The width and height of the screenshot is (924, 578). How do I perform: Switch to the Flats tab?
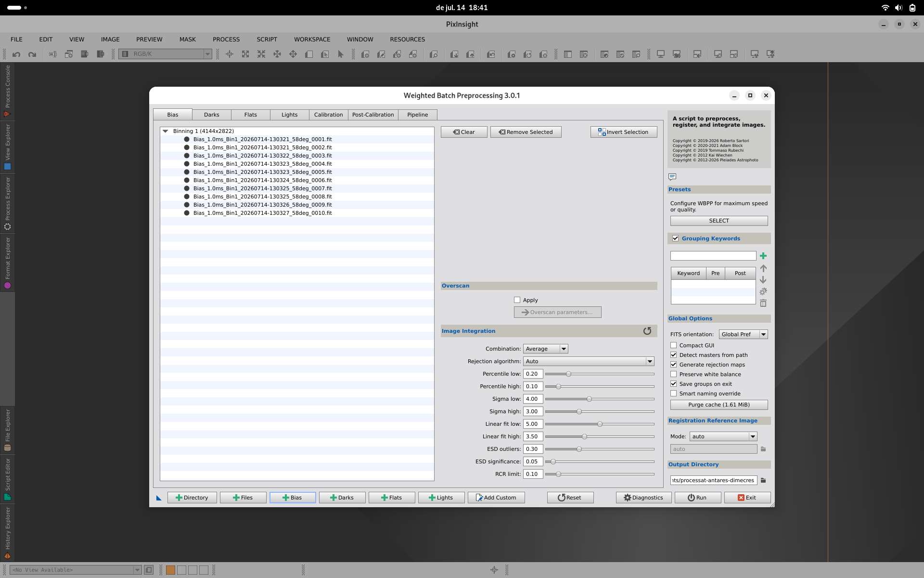[x=251, y=115]
